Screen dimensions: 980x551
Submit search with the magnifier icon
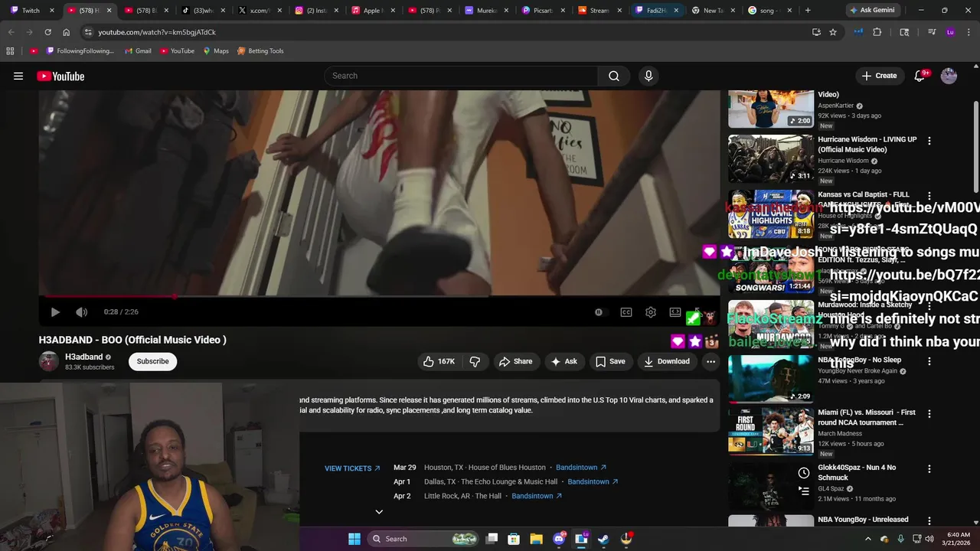pyautogui.click(x=614, y=76)
